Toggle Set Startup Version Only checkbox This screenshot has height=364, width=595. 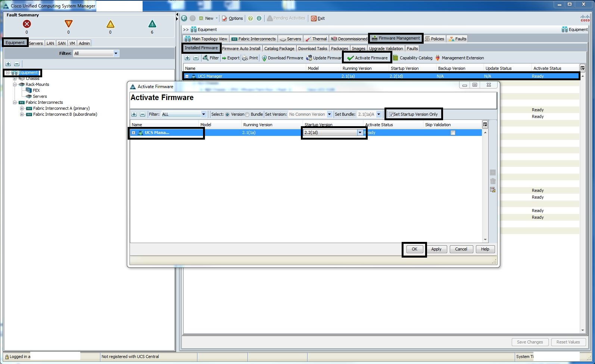(x=391, y=114)
